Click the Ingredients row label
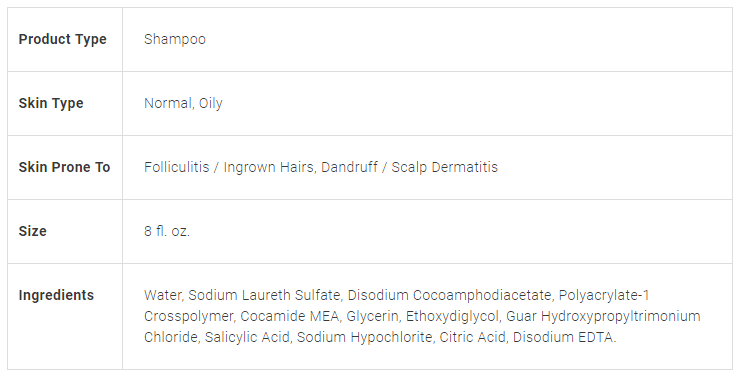 click(56, 295)
